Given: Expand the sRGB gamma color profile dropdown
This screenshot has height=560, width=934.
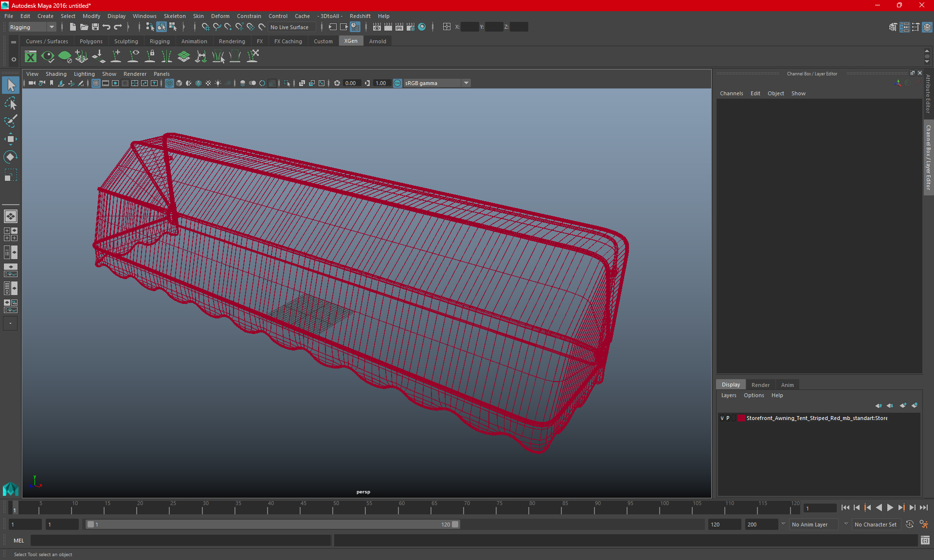Looking at the screenshot, I should coord(467,83).
